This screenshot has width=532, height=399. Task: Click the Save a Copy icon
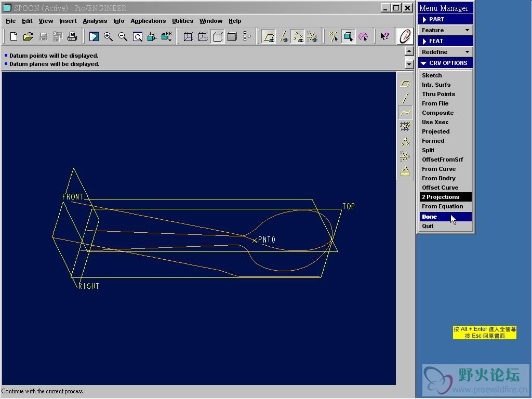pyautogui.click(x=58, y=36)
